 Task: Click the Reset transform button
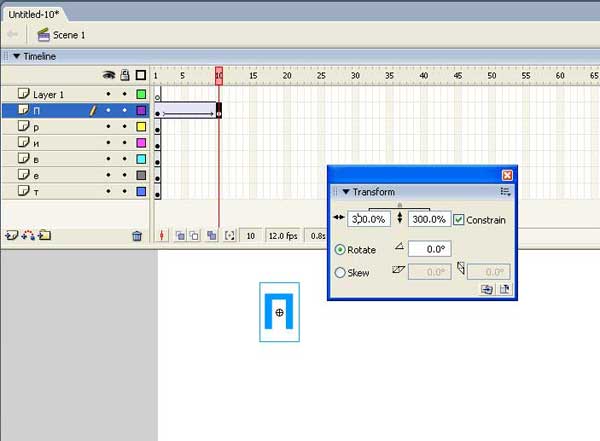tap(504, 289)
